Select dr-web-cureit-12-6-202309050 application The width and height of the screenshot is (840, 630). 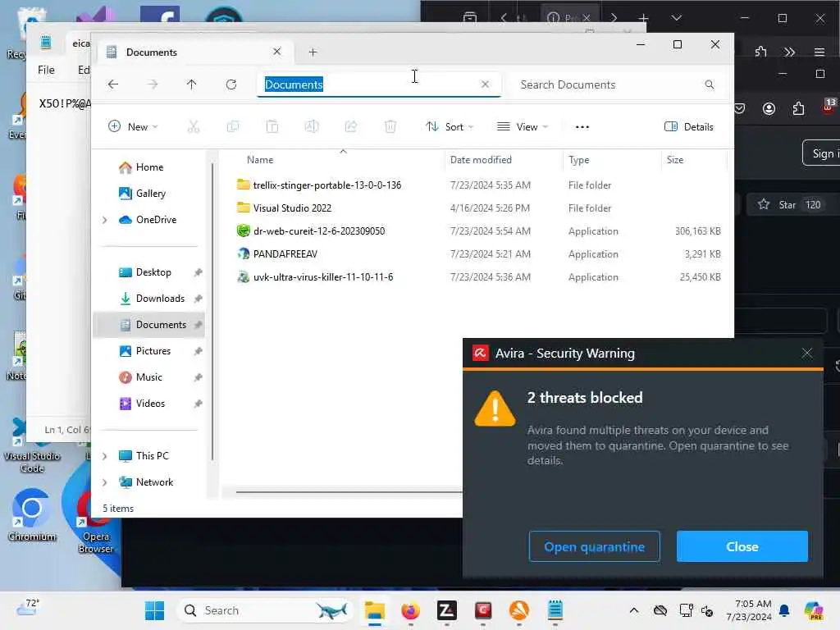click(x=319, y=231)
